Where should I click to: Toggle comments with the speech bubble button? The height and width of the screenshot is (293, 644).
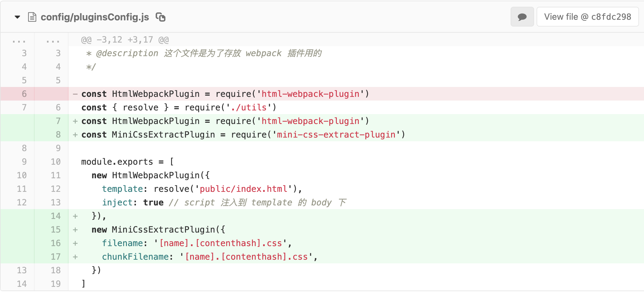(522, 17)
